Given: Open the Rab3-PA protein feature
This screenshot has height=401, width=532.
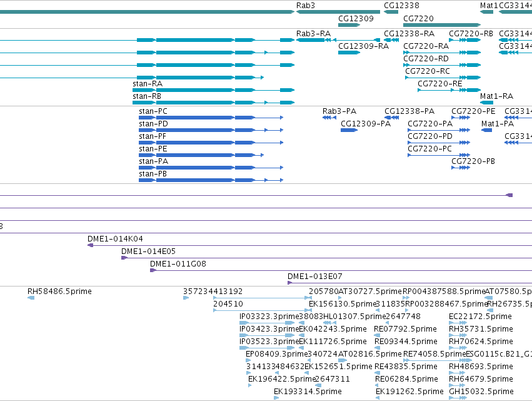Looking at the screenshot, I should [329, 118].
